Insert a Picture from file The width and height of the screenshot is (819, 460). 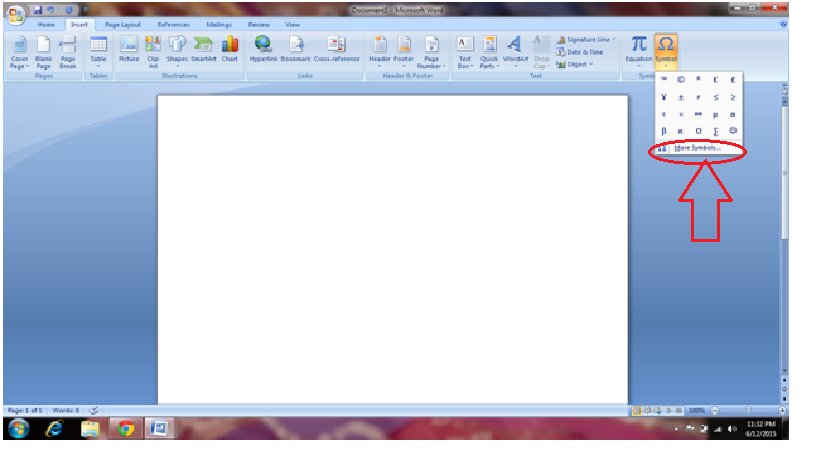tap(128, 50)
